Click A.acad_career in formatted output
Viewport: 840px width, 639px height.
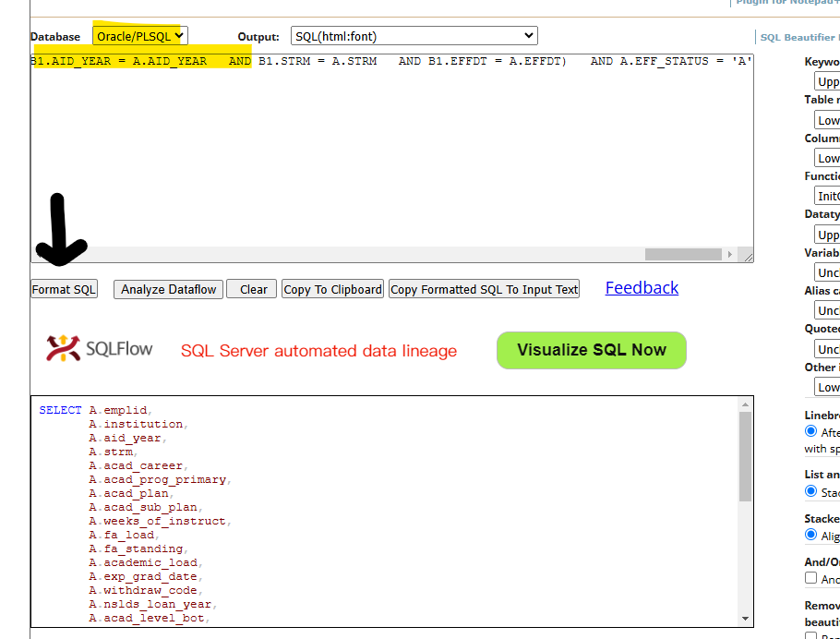pos(136,465)
